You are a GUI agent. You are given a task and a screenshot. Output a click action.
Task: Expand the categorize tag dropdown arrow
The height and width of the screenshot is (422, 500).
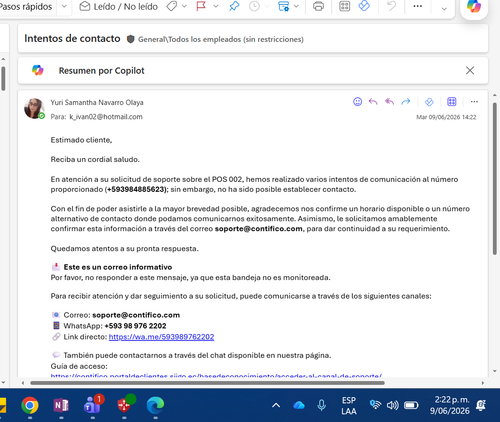coord(184,6)
